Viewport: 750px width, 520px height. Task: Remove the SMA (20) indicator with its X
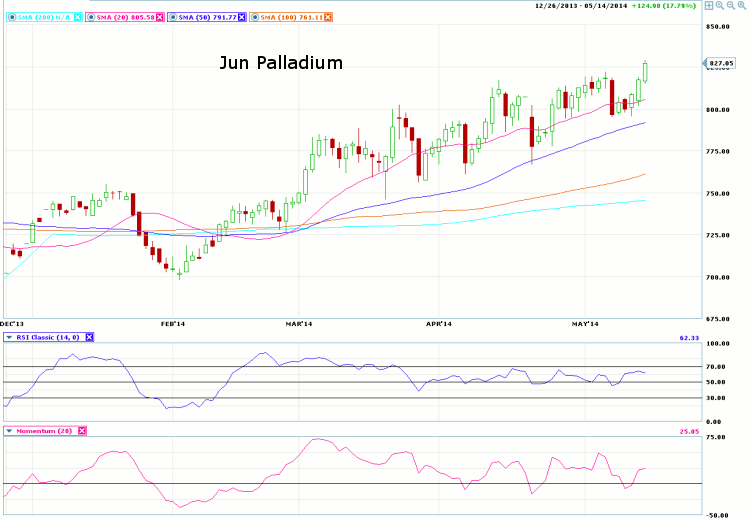coord(158,17)
